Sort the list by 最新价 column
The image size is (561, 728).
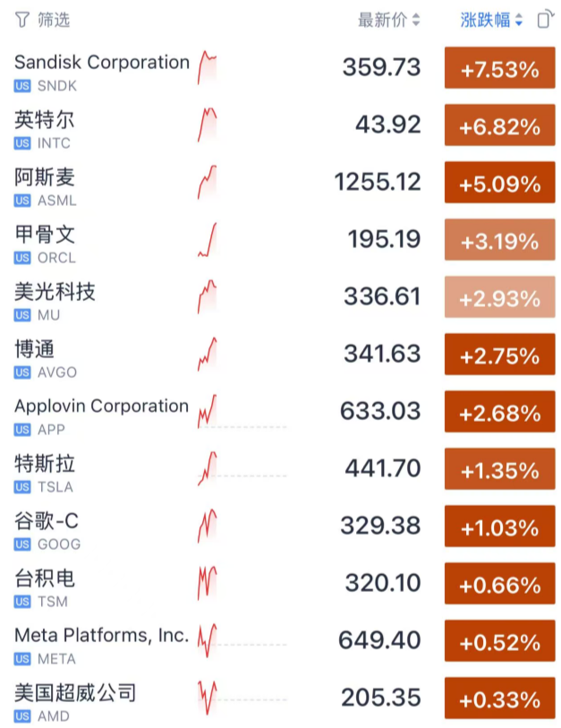[388, 20]
